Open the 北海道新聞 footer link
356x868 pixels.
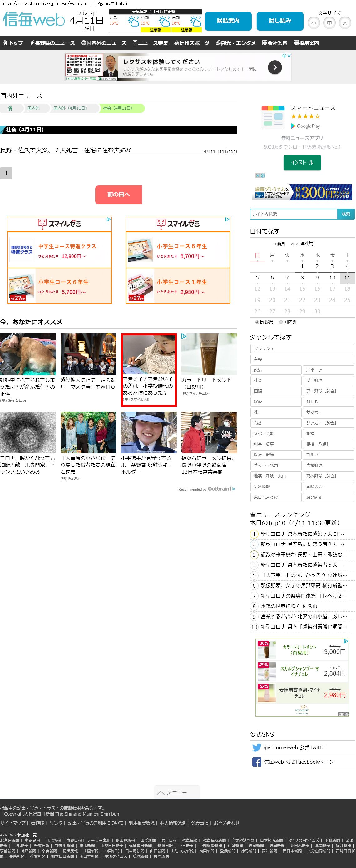point(9,840)
